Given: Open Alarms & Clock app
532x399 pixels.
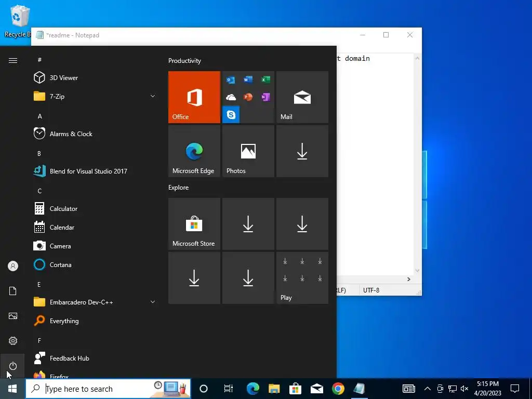Looking at the screenshot, I should [95, 134].
